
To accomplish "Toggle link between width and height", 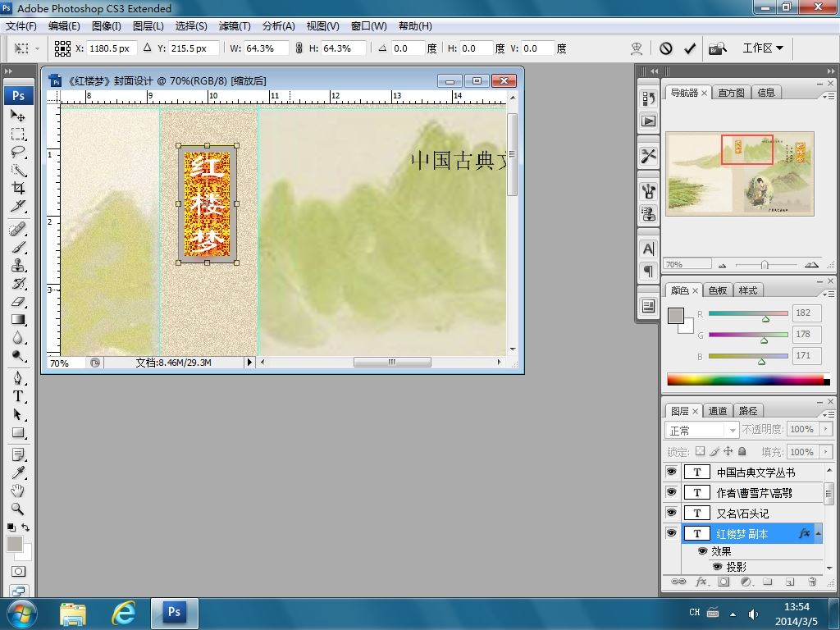I will click(299, 48).
